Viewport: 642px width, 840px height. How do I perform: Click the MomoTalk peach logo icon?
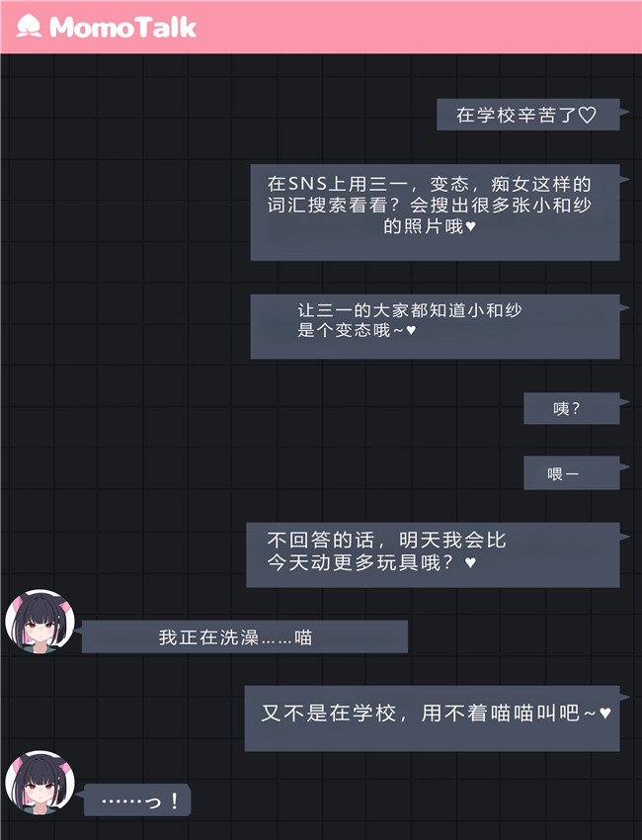pyautogui.click(x=29, y=27)
